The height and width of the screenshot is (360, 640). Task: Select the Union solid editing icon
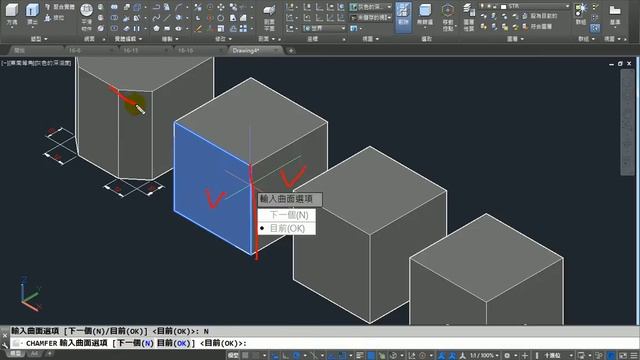pyautogui.click(x=114, y=7)
